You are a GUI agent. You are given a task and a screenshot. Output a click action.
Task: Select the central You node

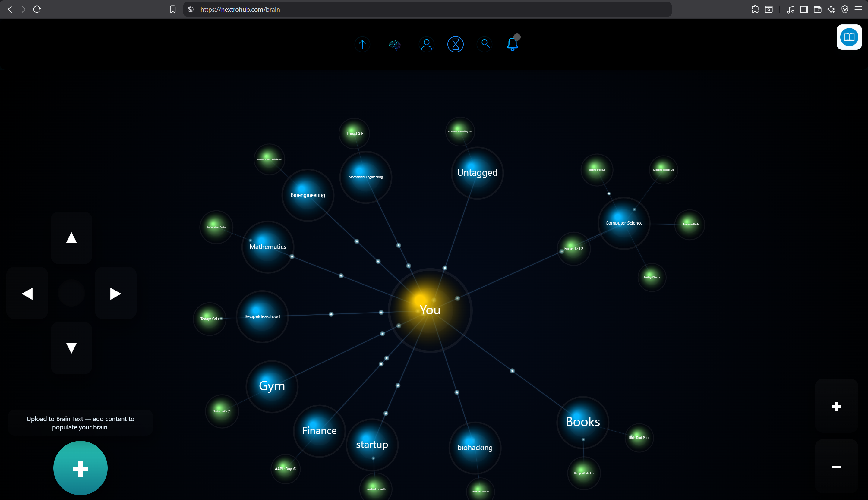click(x=430, y=310)
